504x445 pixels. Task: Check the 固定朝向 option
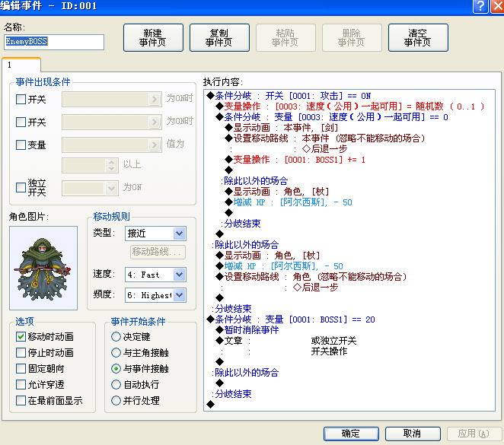[x=21, y=369]
